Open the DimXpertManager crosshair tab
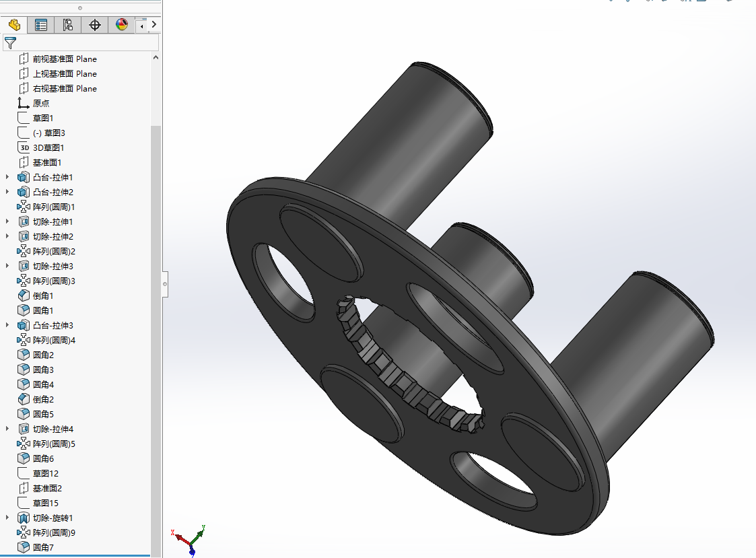The height and width of the screenshot is (558, 756). click(x=95, y=25)
